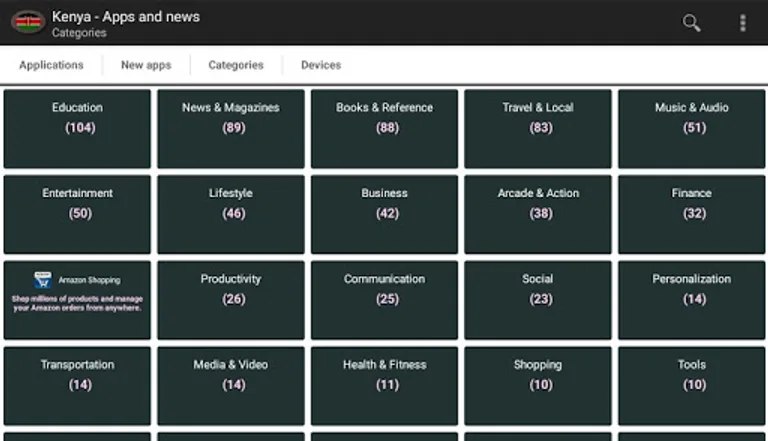The image size is (768, 441).
Task: Switch to the New apps tab
Action: coord(146,65)
